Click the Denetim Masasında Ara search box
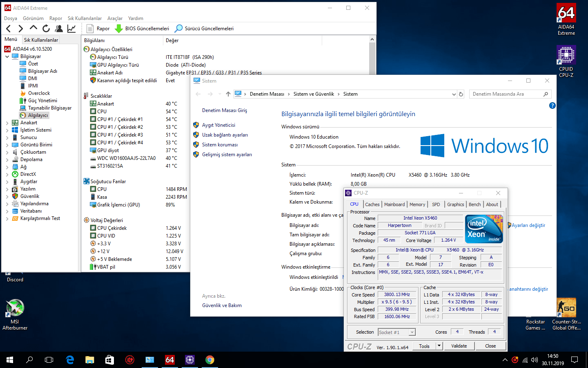The height and width of the screenshot is (368, 588). (506, 94)
